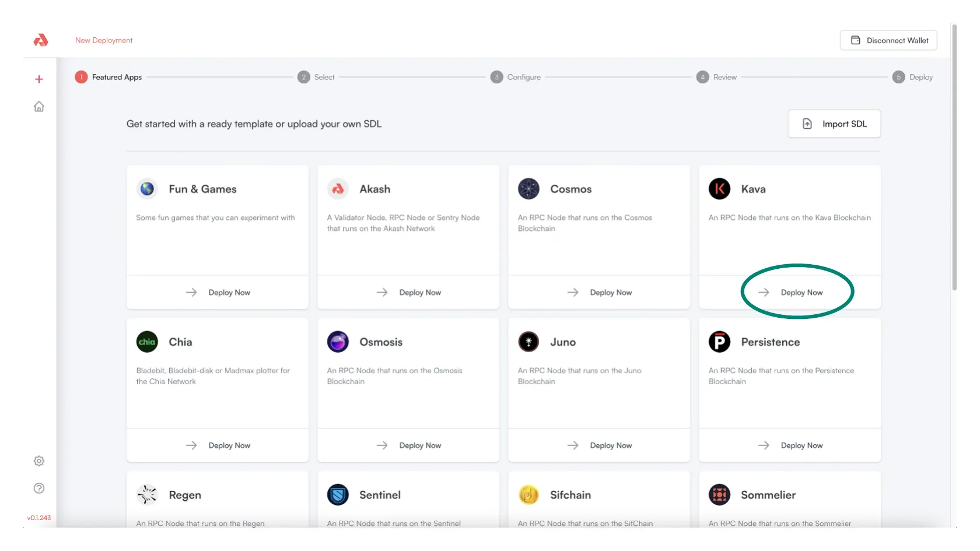
Task: Click the plus icon for new deployment
Action: pos(39,79)
